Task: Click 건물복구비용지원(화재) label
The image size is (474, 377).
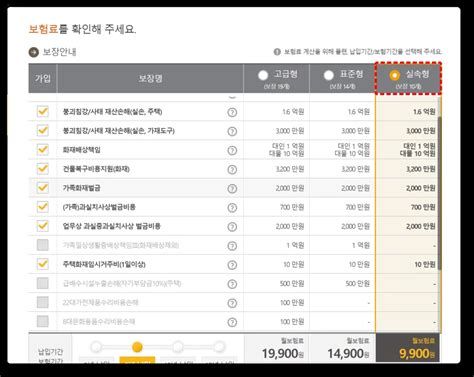Action: pyautogui.click(x=96, y=169)
